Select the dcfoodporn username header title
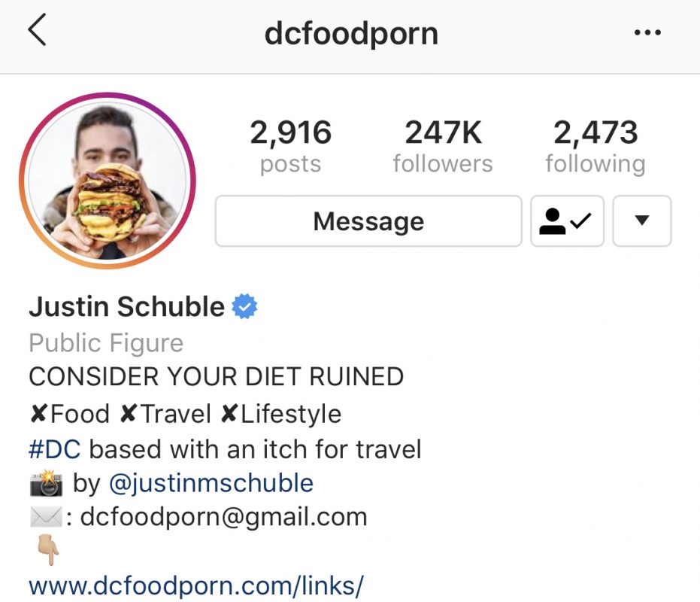 point(351,34)
